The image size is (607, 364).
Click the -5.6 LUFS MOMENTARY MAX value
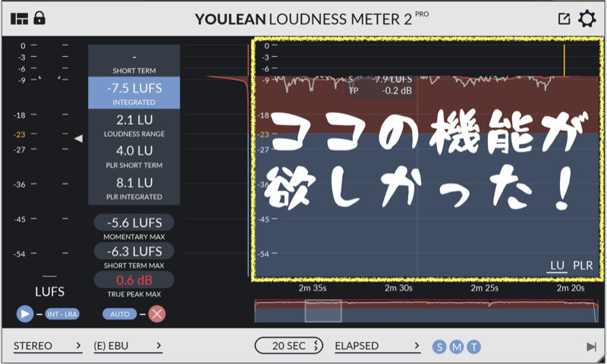[x=134, y=222]
